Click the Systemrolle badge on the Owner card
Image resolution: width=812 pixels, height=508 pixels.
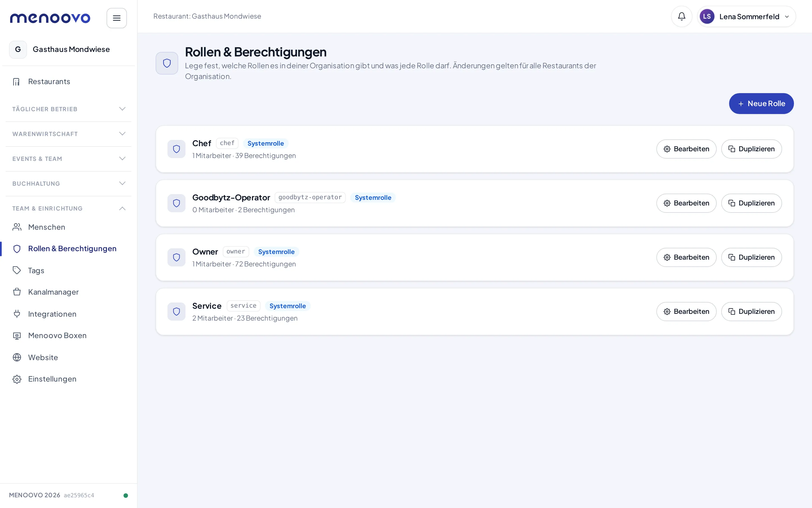click(276, 252)
